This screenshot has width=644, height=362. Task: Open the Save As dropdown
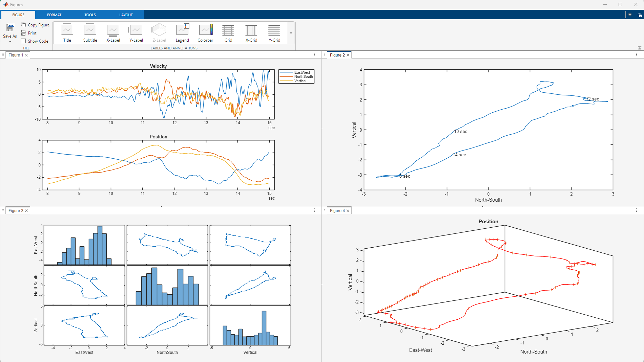(x=10, y=41)
